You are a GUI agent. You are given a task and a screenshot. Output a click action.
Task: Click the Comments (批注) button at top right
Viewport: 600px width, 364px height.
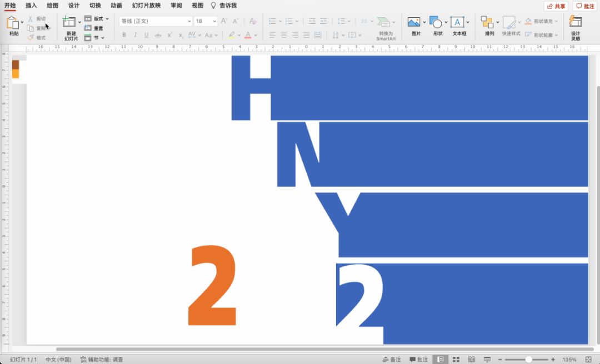585,6
